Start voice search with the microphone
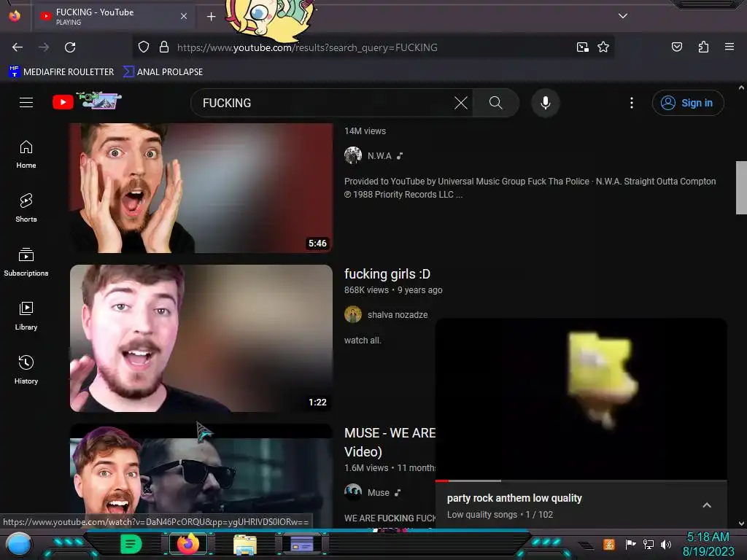Image resolution: width=747 pixels, height=560 pixels. [546, 103]
